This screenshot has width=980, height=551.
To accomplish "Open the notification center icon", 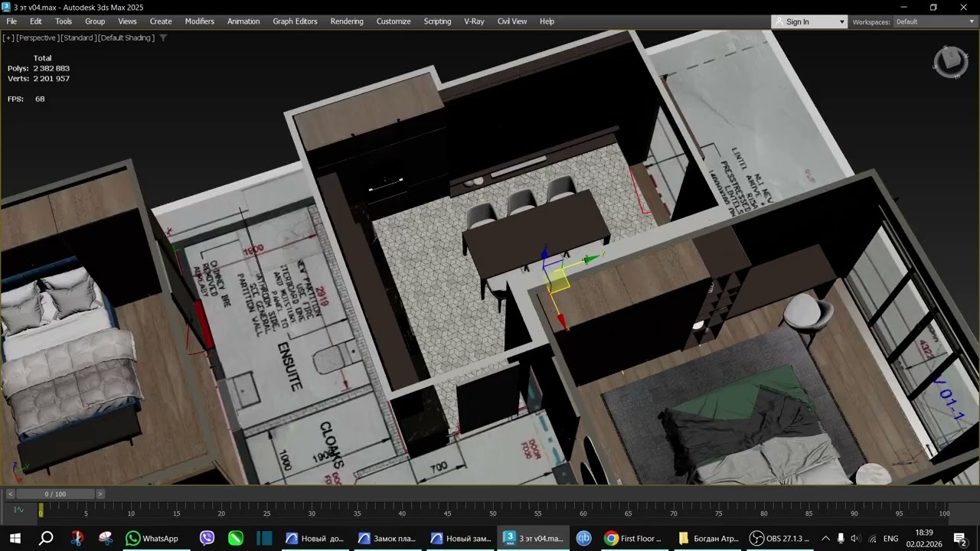I will pos(960,538).
